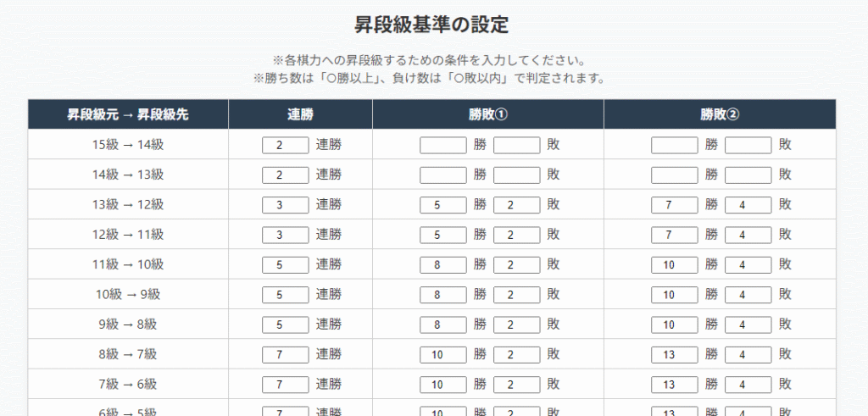Select the 勝敗① wins field for 11級 → 10級
868x416 pixels.
(x=442, y=265)
